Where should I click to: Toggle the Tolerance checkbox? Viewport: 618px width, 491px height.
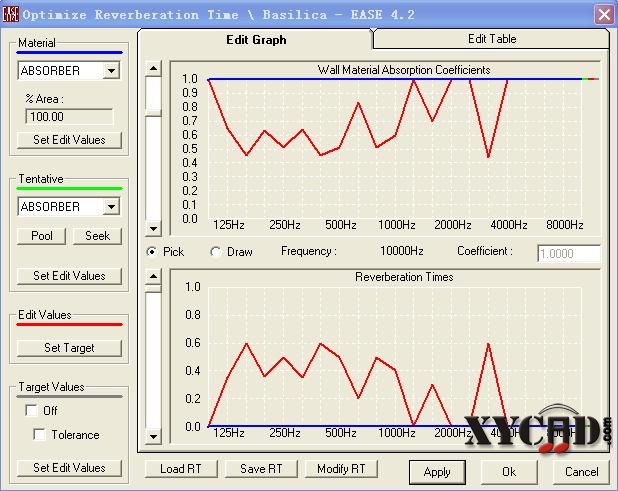39,434
